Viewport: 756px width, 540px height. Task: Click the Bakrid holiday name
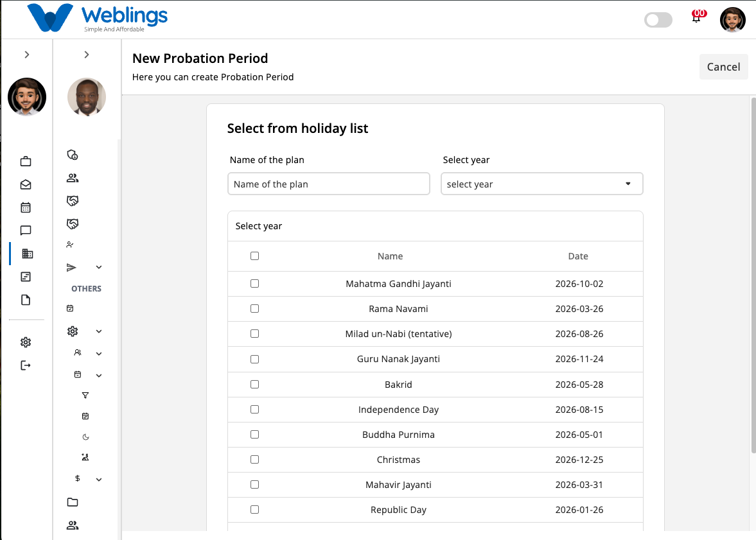(x=399, y=384)
